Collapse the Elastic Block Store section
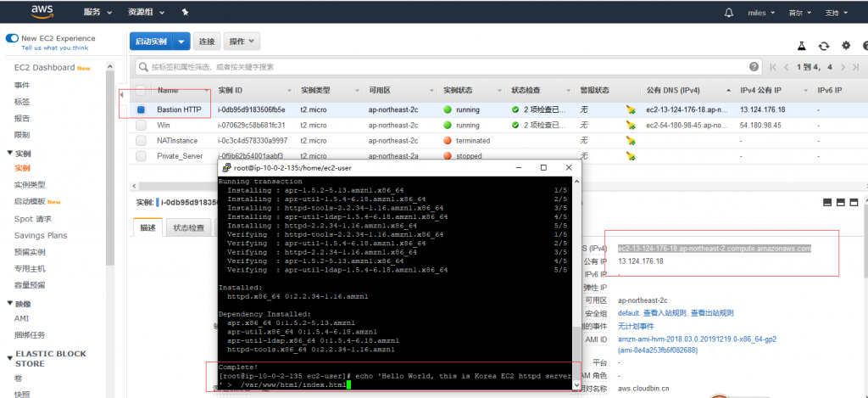Screen dimensions: 868x398 pyautogui.click(x=10, y=359)
